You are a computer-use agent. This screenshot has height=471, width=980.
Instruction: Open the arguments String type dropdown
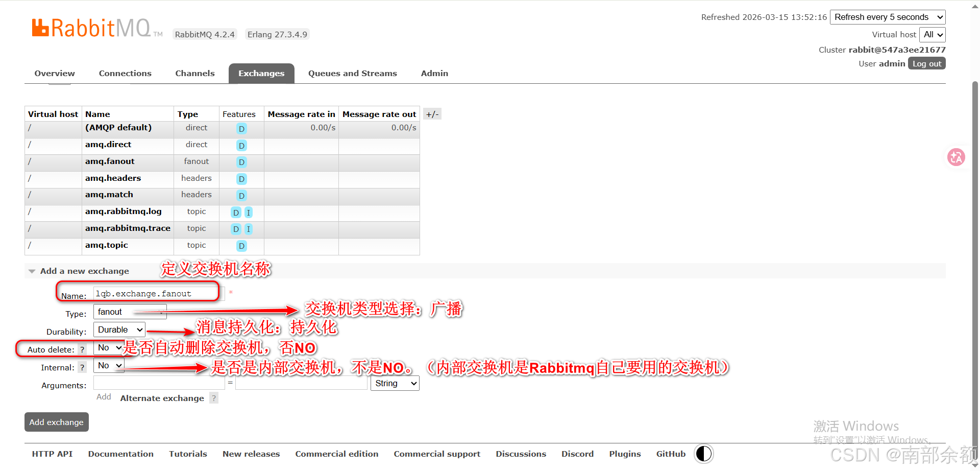[x=395, y=384]
